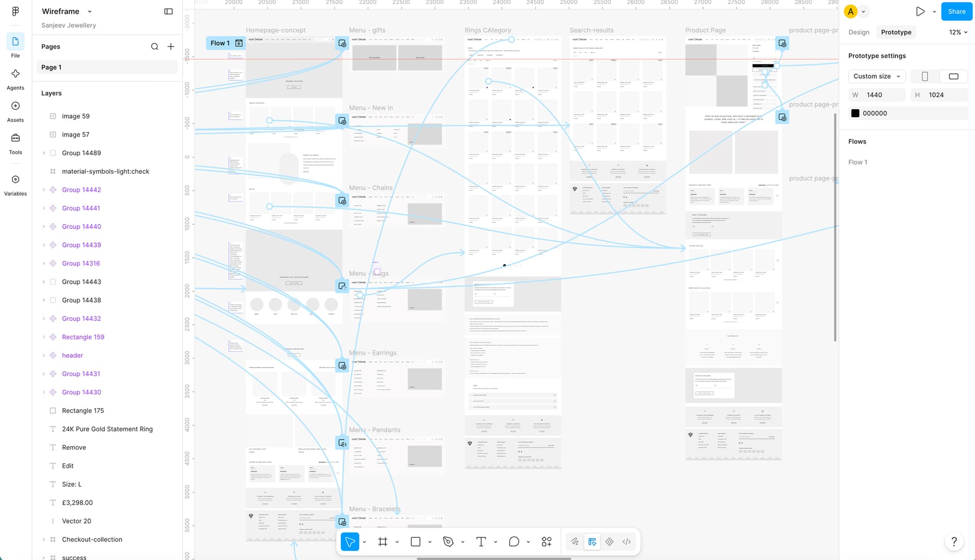Open the File sidebar panel
The width and height of the screenshot is (975, 560).
tap(15, 46)
